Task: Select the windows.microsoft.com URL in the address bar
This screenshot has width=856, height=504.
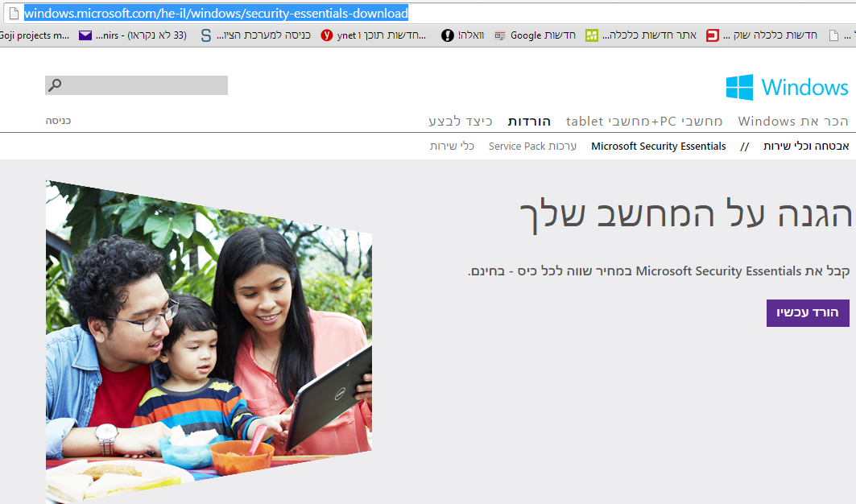Action: 216,13
